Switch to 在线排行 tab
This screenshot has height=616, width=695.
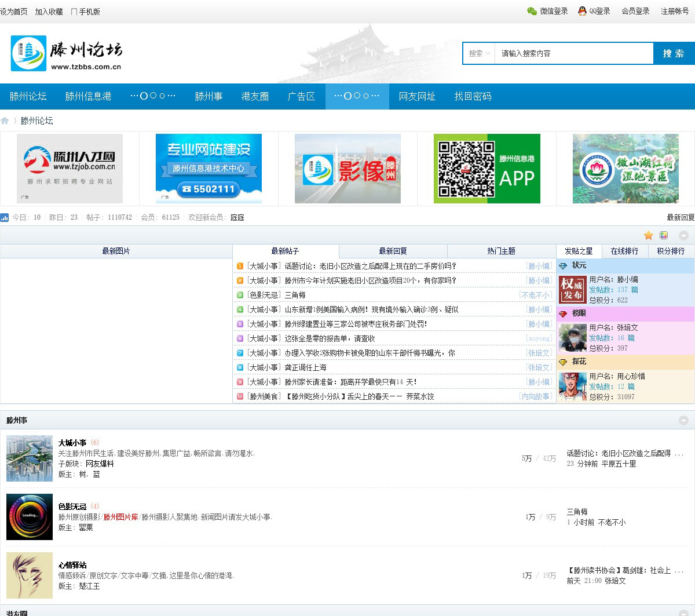(624, 251)
